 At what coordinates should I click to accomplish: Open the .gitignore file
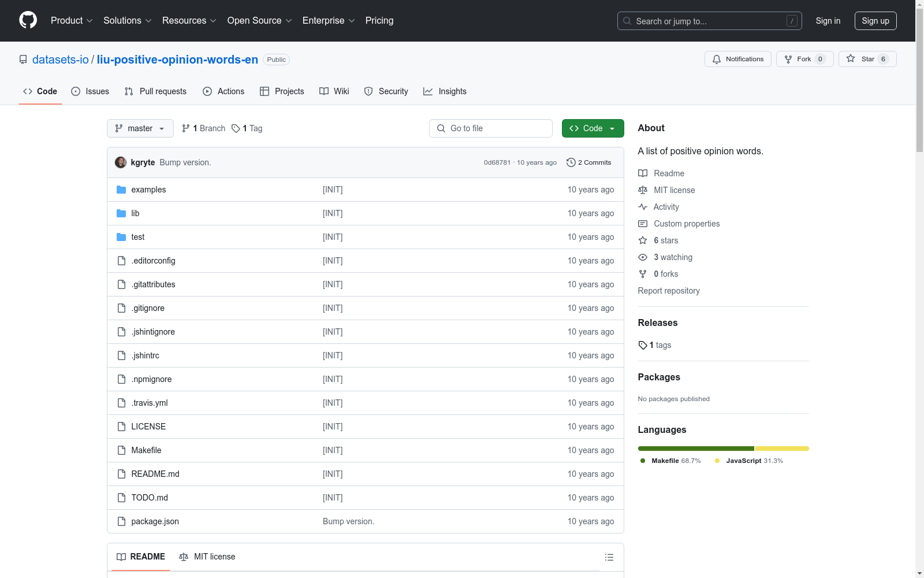pos(148,308)
